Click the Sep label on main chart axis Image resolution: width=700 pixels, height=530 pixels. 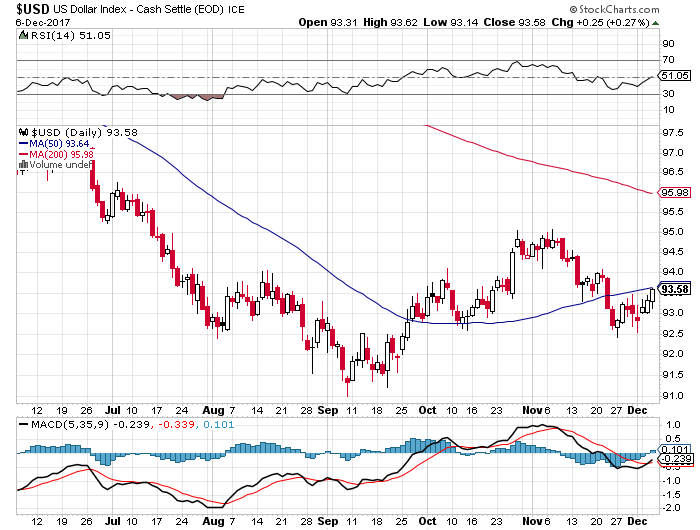click(x=330, y=410)
